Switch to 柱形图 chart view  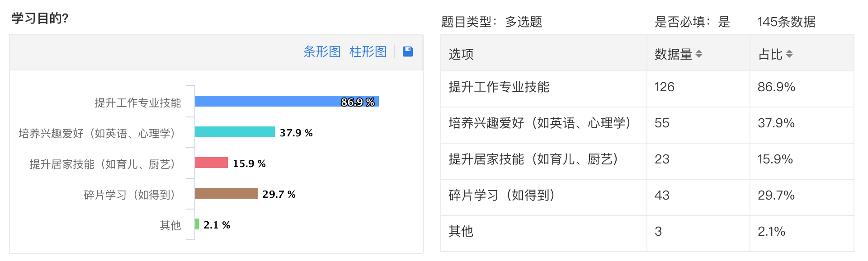368,51
